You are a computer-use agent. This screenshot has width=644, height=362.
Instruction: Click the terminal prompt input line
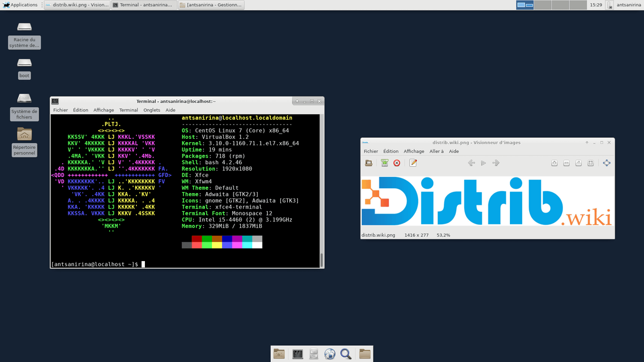tap(98, 264)
